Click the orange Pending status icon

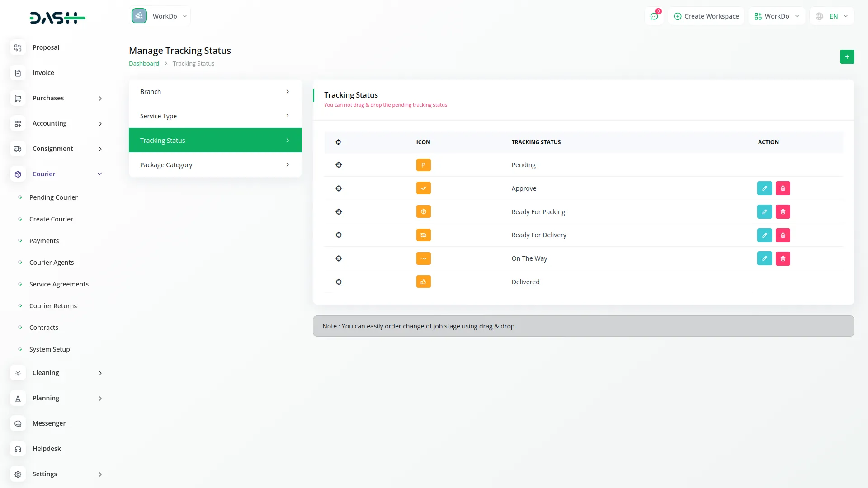point(423,165)
